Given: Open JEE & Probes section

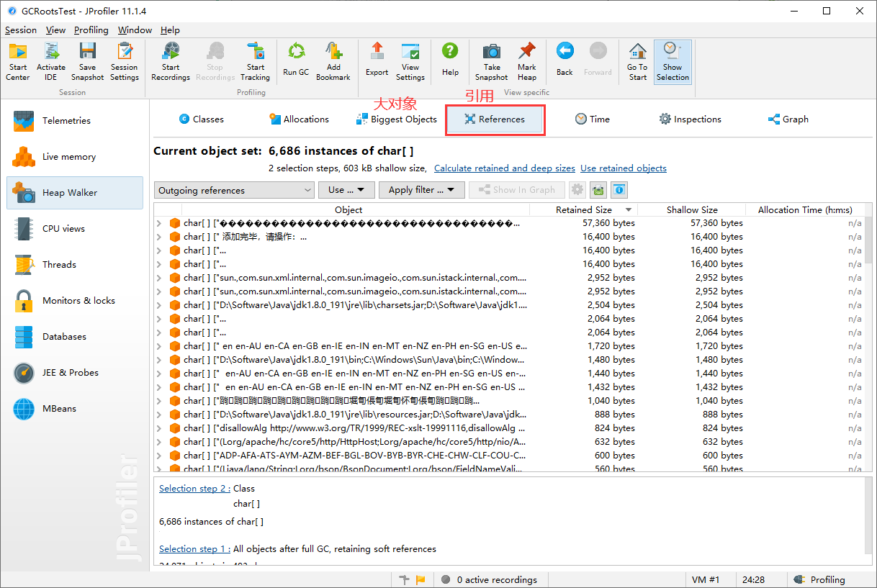Looking at the screenshot, I should pyautogui.click(x=75, y=373).
